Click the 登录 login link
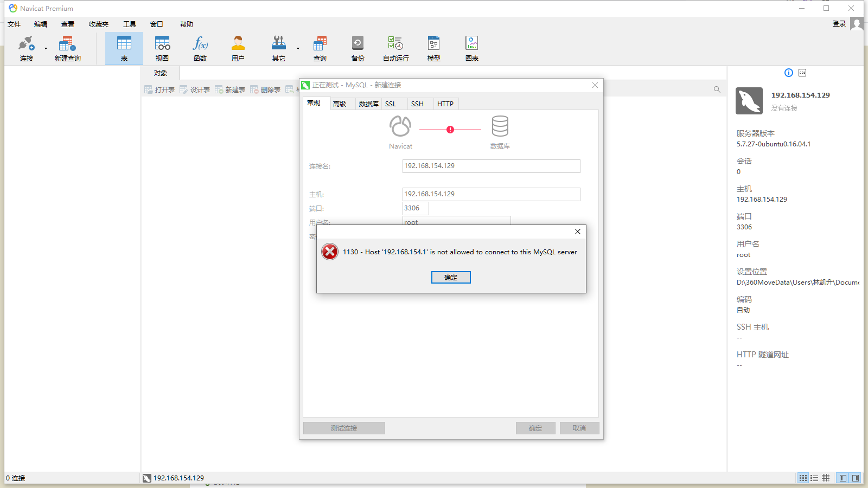The width and height of the screenshot is (868, 488). pyautogui.click(x=839, y=24)
